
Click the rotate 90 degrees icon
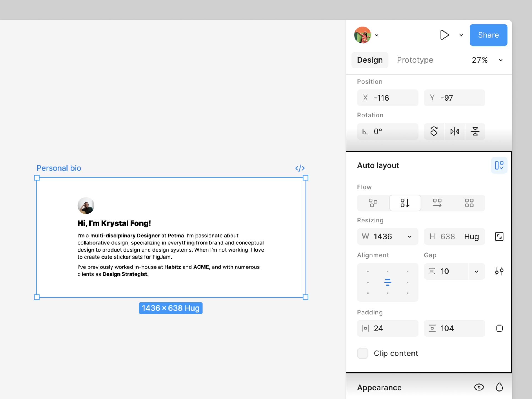434,131
